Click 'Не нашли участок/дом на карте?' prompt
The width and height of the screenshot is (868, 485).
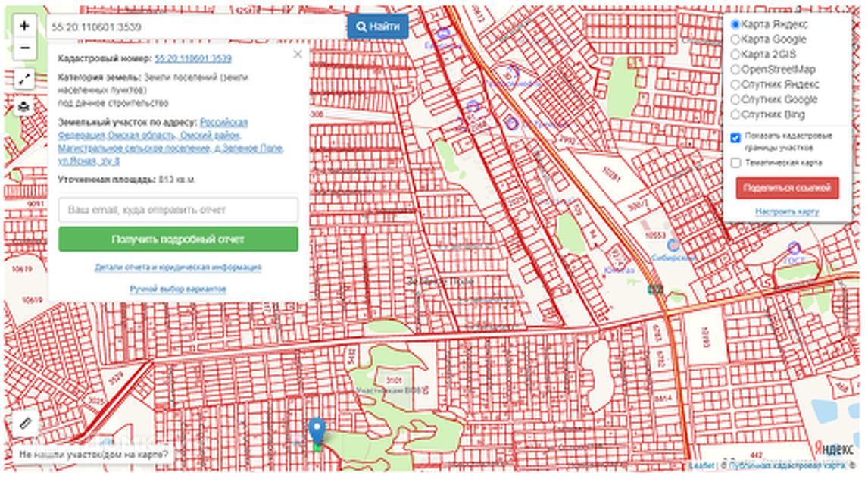(x=94, y=455)
